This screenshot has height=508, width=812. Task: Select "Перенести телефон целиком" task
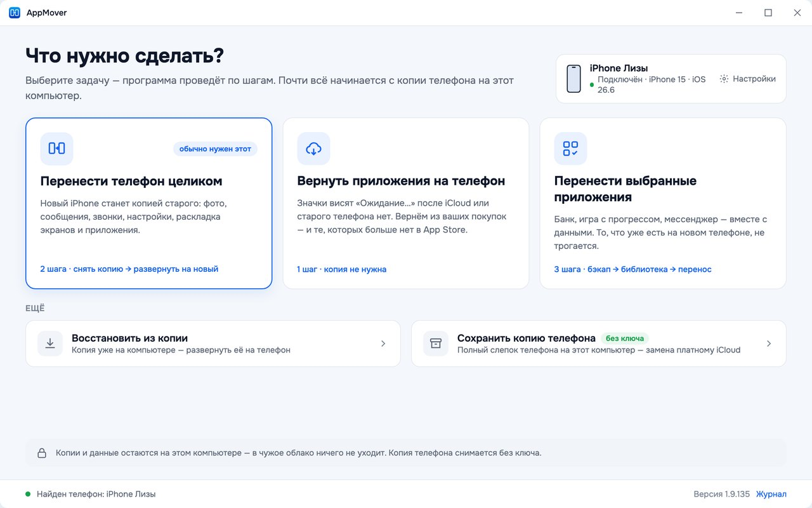[x=149, y=203]
